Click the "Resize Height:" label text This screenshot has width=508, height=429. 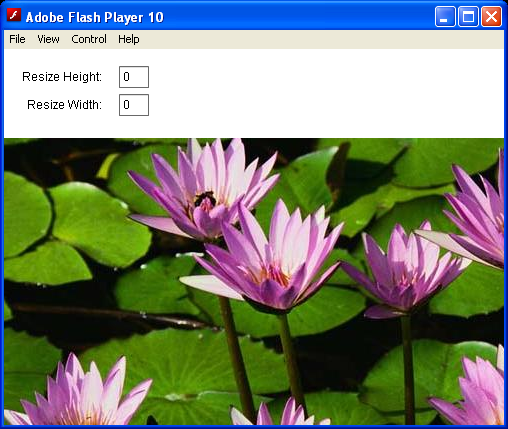pyautogui.click(x=62, y=77)
